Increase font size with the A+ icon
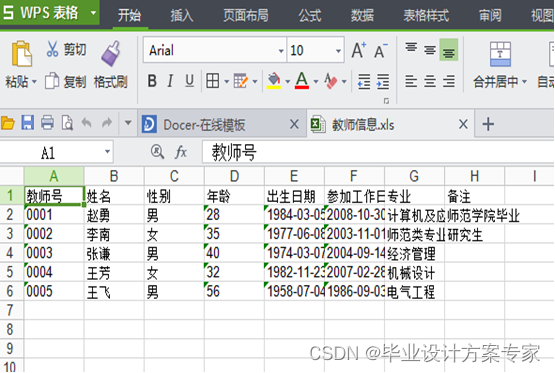The image size is (555, 373). (359, 50)
